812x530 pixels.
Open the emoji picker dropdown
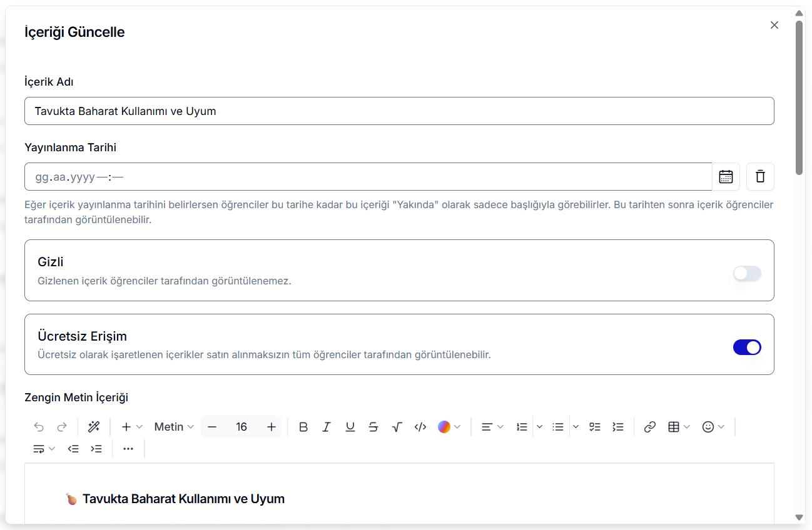[x=713, y=427]
